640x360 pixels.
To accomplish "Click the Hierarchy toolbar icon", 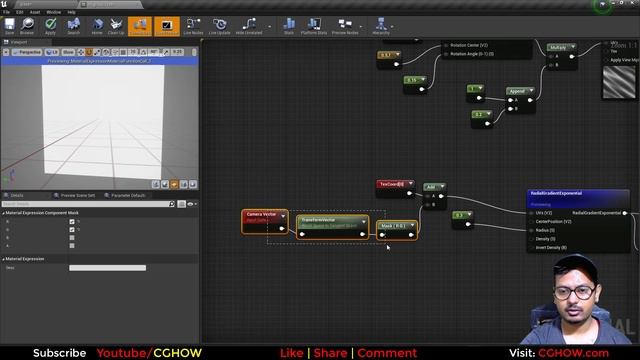I will pyautogui.click(x=381, y=27).
